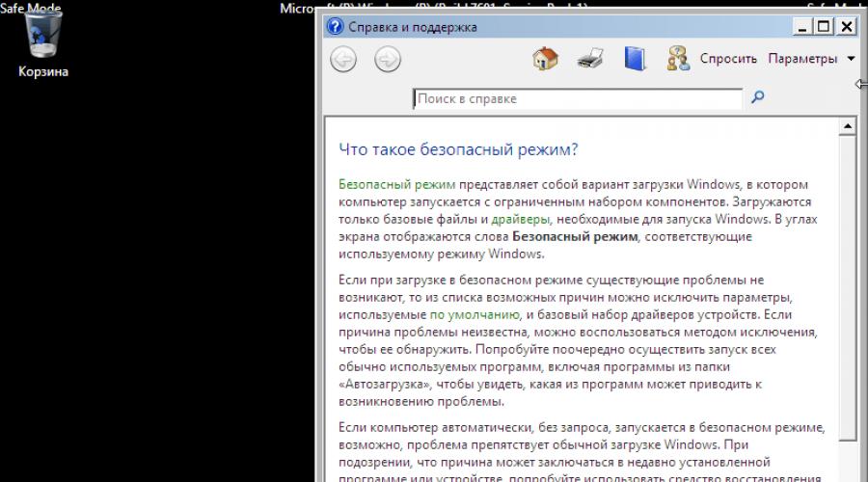868x482 pixels.
Task: Open the table of contents book icon
Action: tap(635, 58)
